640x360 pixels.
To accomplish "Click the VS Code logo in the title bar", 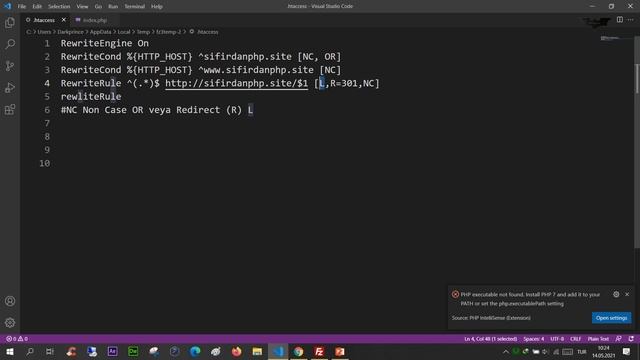I will [x=7, y=6].
